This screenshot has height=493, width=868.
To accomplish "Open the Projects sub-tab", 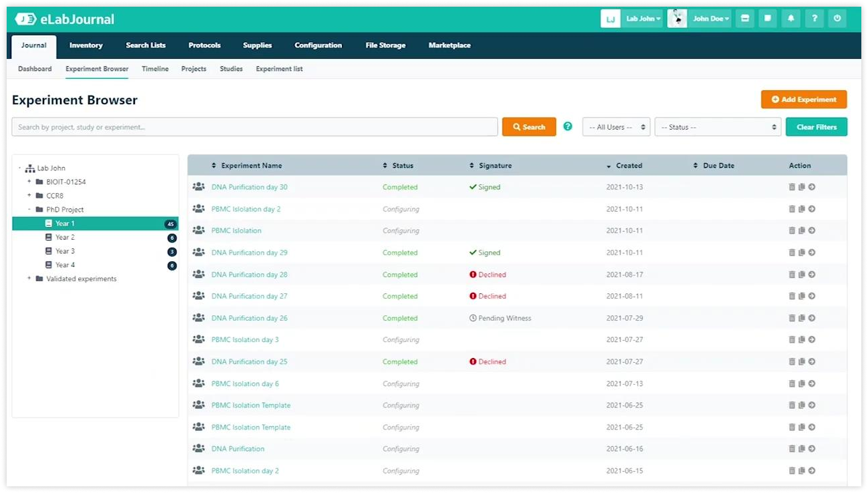I will (194, 69).
